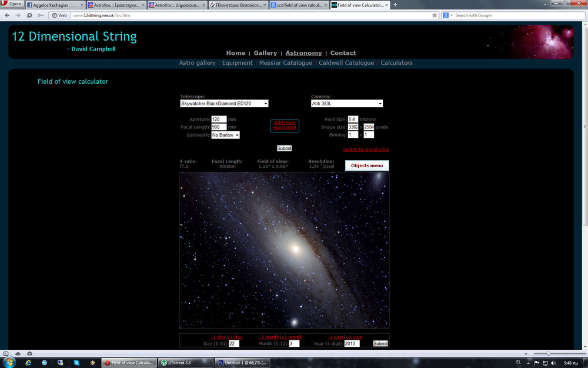Click the Switch to visual view link
This screenshot has width=588, height=368.
[366, 150]
